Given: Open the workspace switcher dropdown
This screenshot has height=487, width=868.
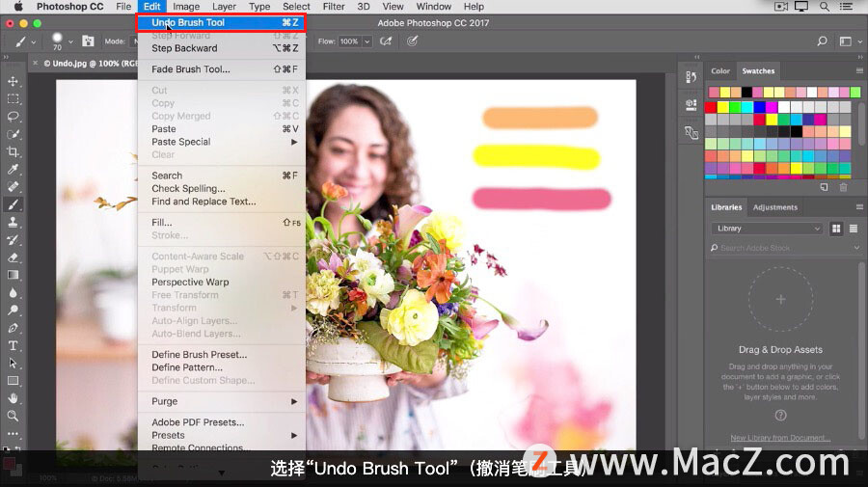Looking at the screenshot, I should click(x=849, y=41).
